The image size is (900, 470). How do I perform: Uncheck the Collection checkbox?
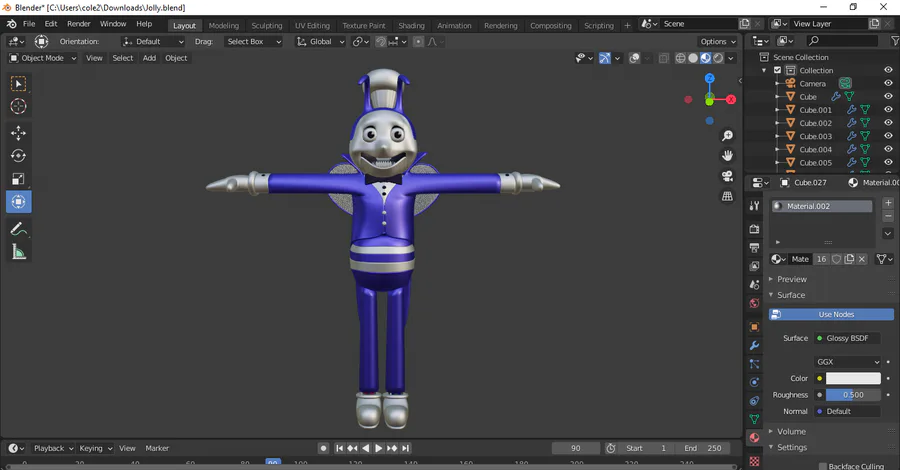tap(777, 70)
